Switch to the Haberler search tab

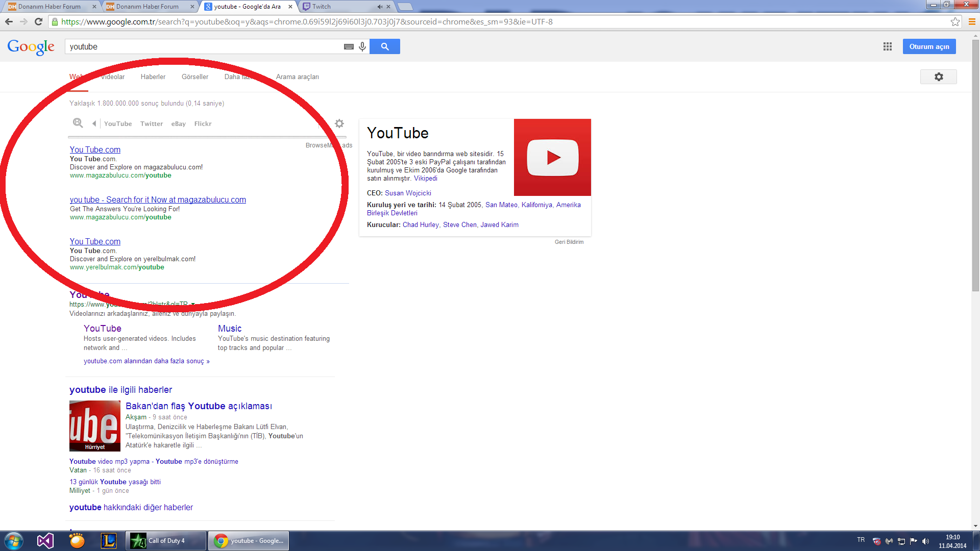point(153,77)
